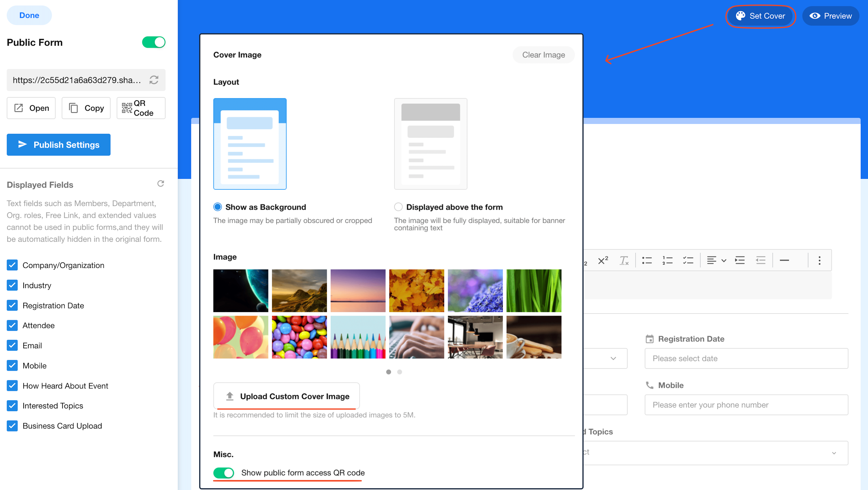Click the Set Cover button

pos(760,16)
